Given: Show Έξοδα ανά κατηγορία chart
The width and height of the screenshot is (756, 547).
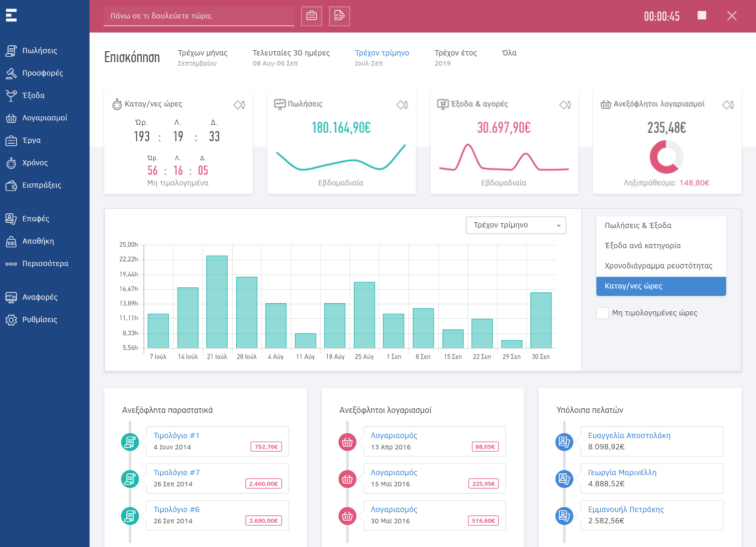Looking at the screenshot, I should pos(661,246).
